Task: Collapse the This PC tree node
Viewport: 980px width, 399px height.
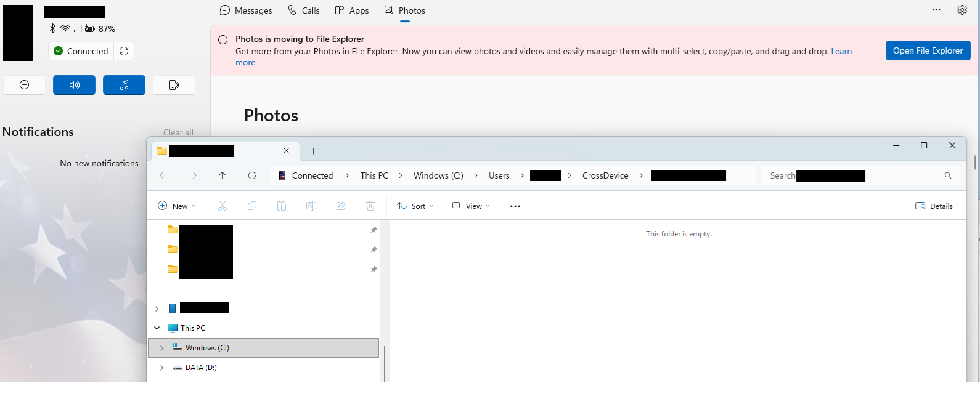Action: 157,328
